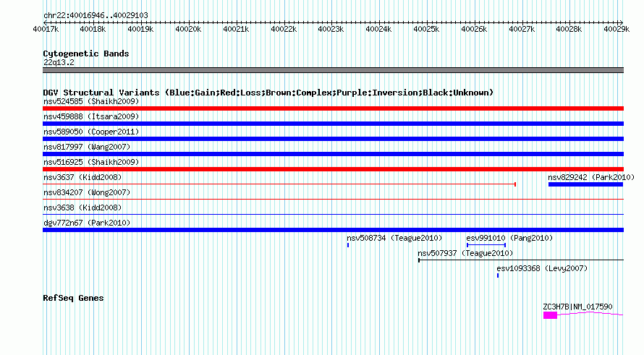Viewport: 644px width, 355px height.
Task: Click the 40024k ruler tick label
Action: click(x=378, y=29)
